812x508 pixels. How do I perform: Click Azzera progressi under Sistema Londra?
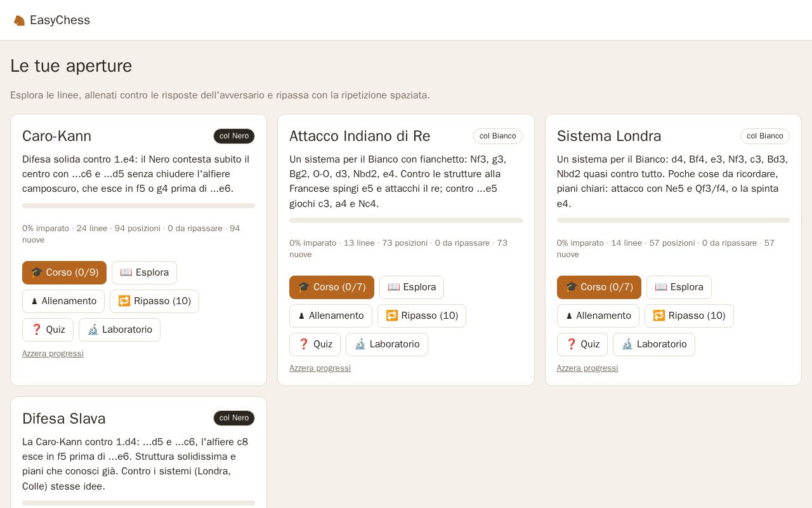click(587, 368)
